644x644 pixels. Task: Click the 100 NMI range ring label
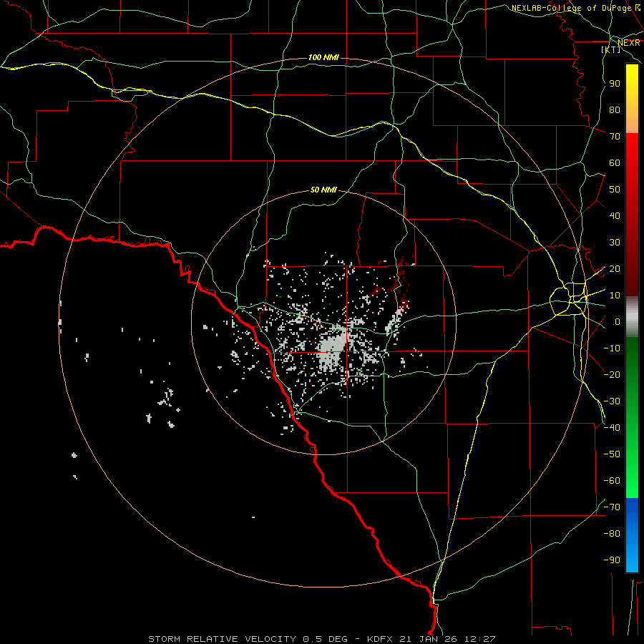[323, 57]
